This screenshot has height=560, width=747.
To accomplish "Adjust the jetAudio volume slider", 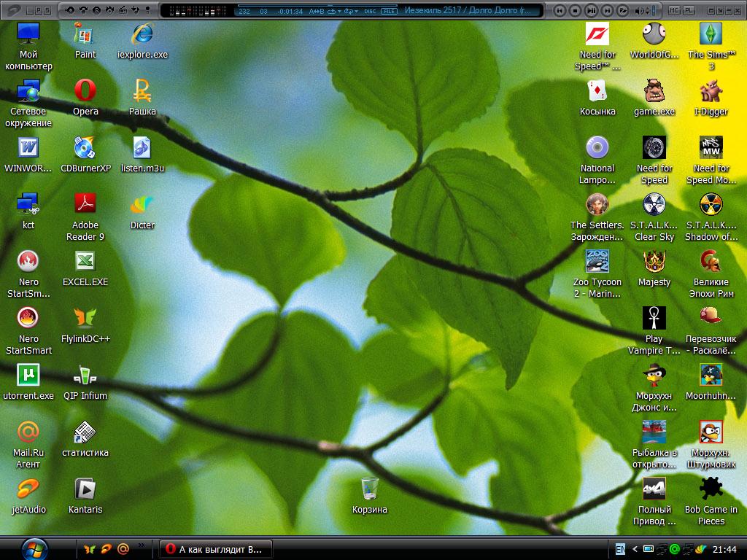I will coord(654,10).
